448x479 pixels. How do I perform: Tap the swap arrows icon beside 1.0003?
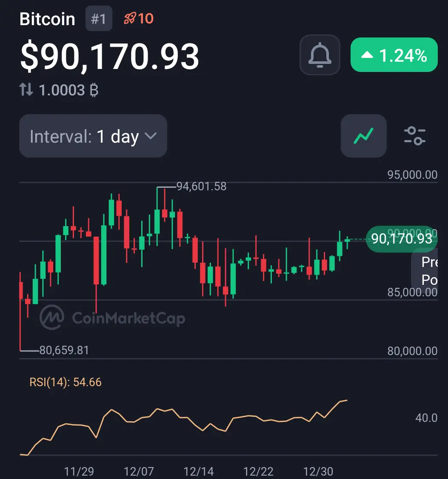click(x=26, y=90)
